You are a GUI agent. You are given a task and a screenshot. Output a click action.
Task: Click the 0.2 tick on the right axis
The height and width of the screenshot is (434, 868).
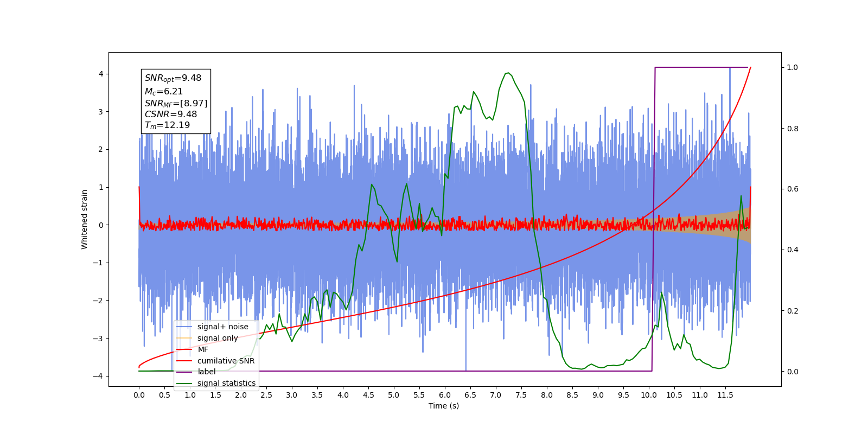pos(793,311)
